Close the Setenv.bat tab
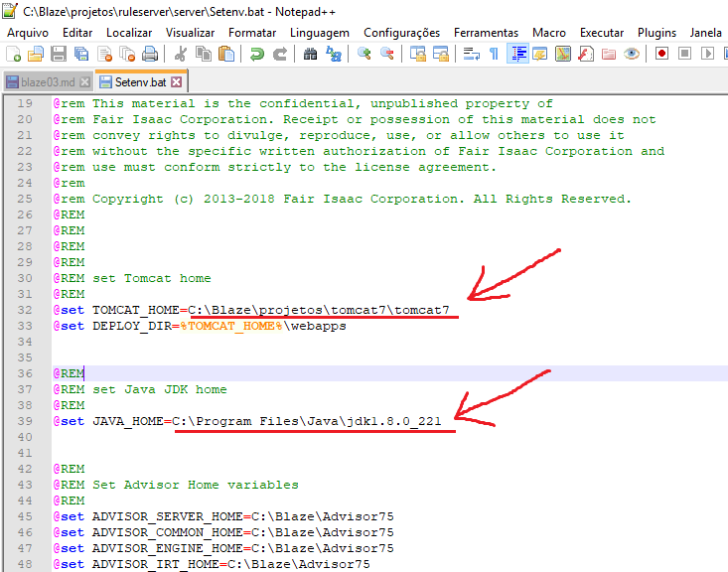Screen dimensions: 728x572 pyautogui.click(x=177, y=82)
